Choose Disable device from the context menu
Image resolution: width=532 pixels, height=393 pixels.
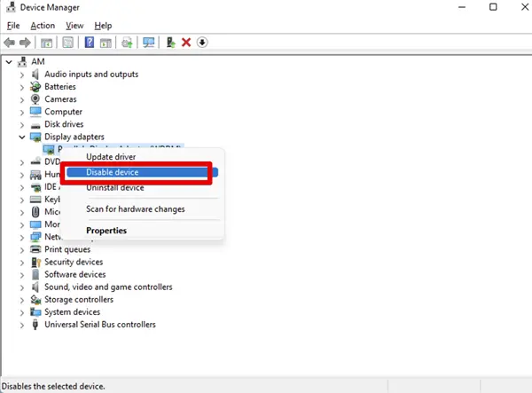tap(113, 172)
